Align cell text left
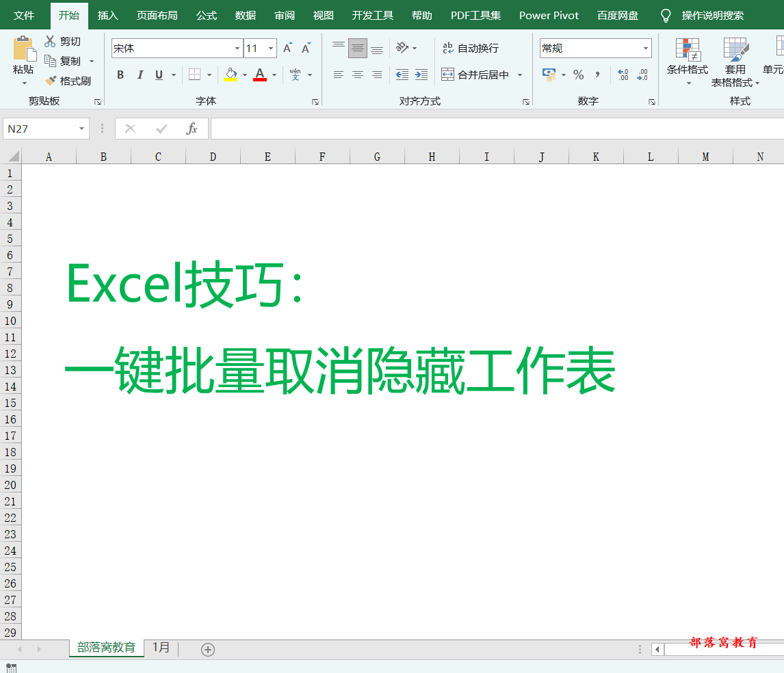 [x=339, y=75]
